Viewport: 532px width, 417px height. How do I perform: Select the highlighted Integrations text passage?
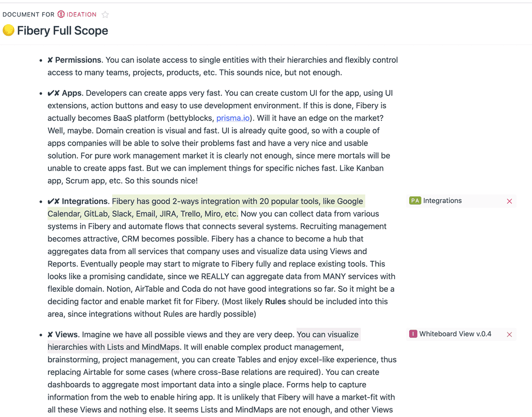coord(218,201)
